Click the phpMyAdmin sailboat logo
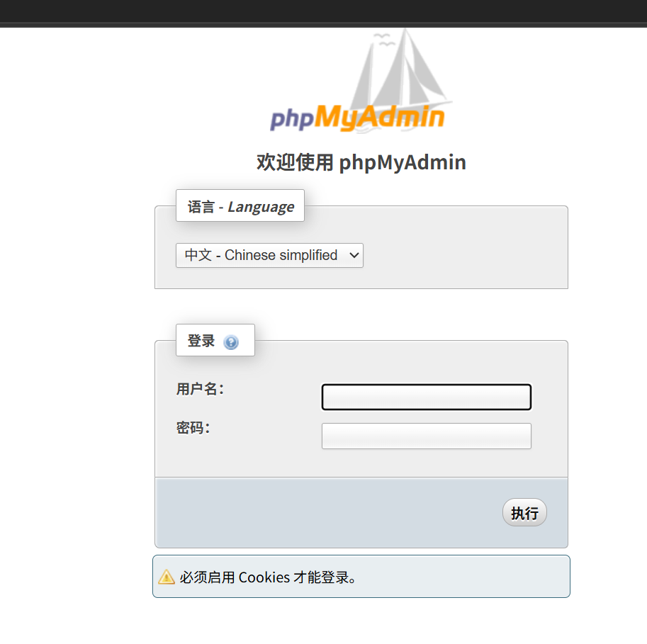 tap(361, 81)
